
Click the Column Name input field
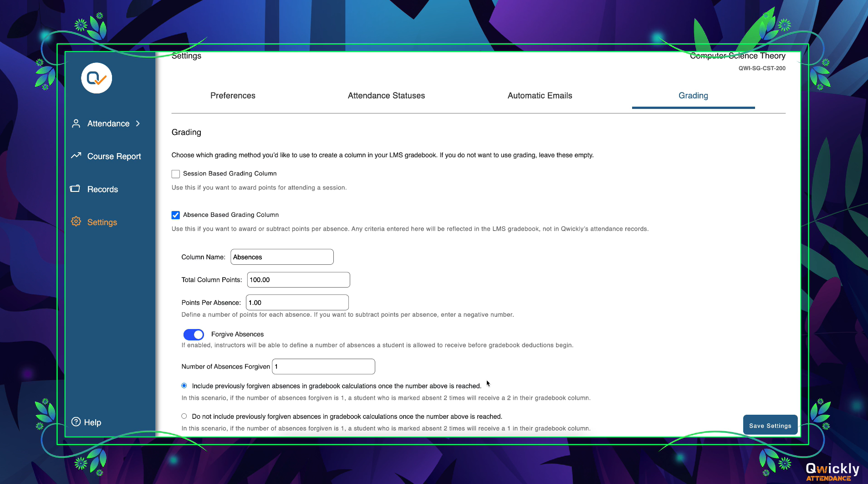282,257
